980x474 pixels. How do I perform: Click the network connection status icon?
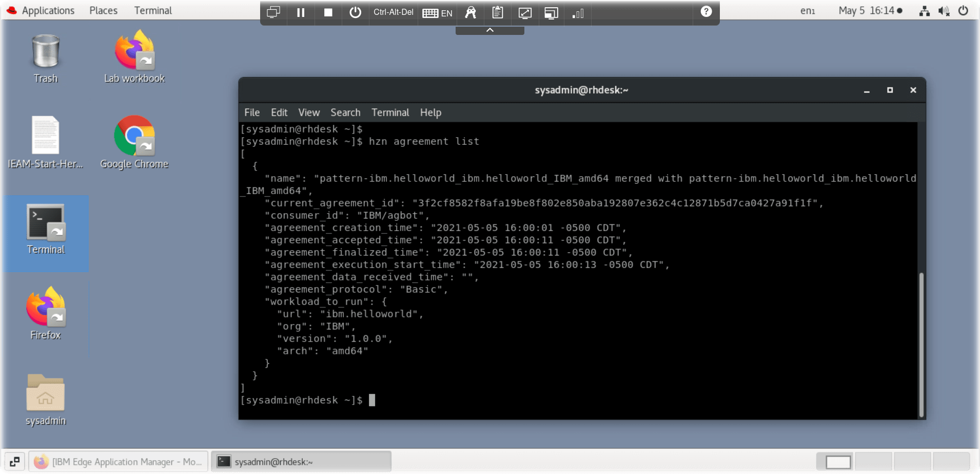[924, 11]
